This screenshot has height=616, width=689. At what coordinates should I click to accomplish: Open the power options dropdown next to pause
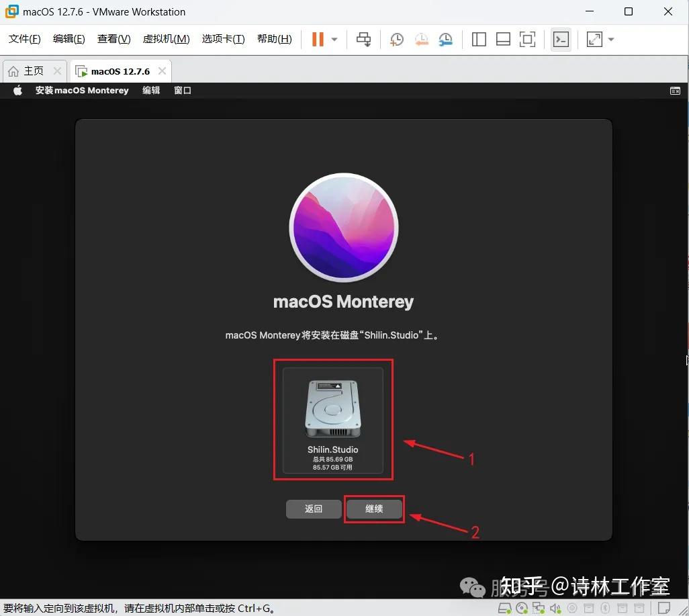334,39
